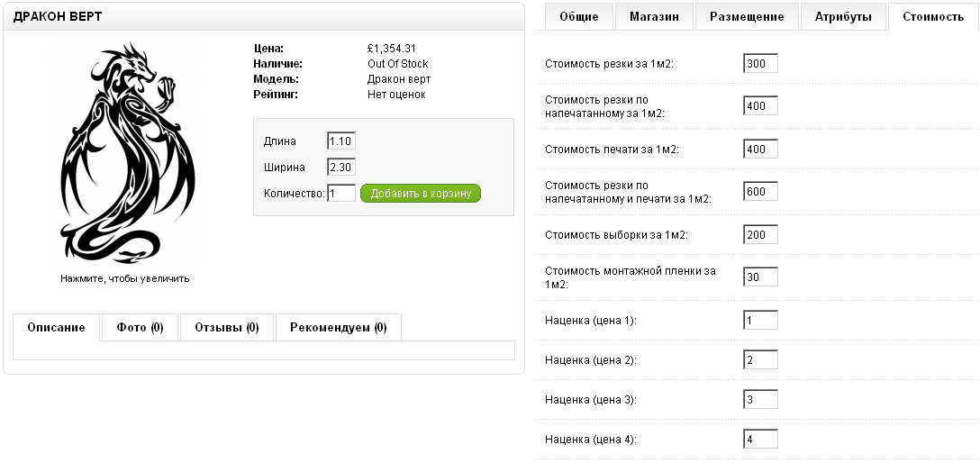Click the 'Модель:' label

(x=277, y=79)
